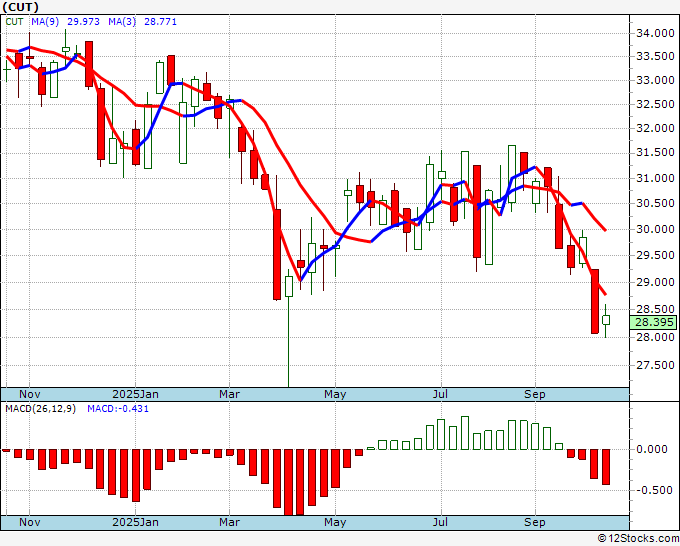The width and height of the screenshot is (680, 546).
Task: Click the MACD(26,12,9) indicator label
Action: point(40,409)
